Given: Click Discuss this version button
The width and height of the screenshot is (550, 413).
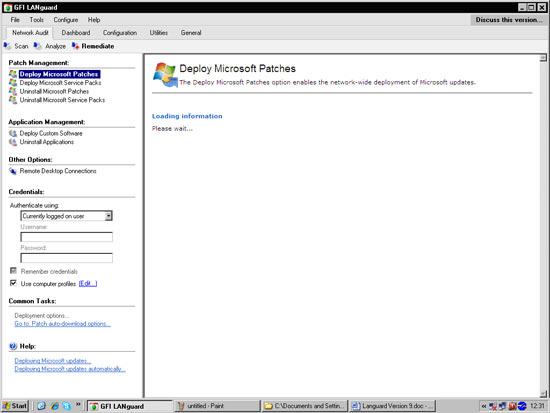Looking at the screenshot, I should [509, 20].
